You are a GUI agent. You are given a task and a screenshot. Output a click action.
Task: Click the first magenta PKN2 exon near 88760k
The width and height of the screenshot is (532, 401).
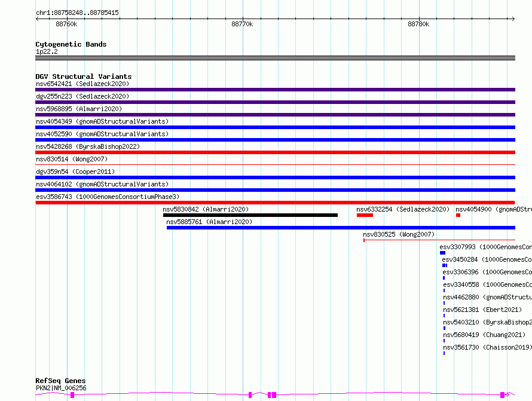click(x=72, y=395)
